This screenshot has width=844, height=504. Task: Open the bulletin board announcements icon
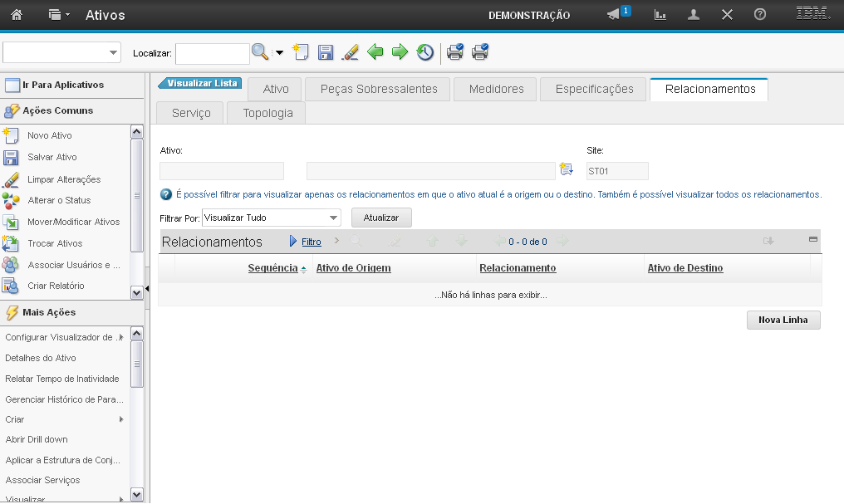click(615, 15)
